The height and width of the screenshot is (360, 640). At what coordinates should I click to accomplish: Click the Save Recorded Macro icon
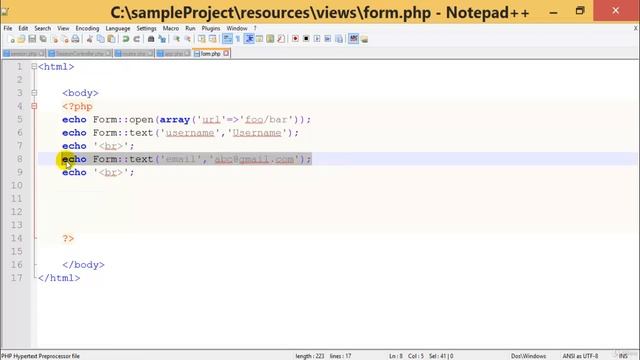click(339, 39)
